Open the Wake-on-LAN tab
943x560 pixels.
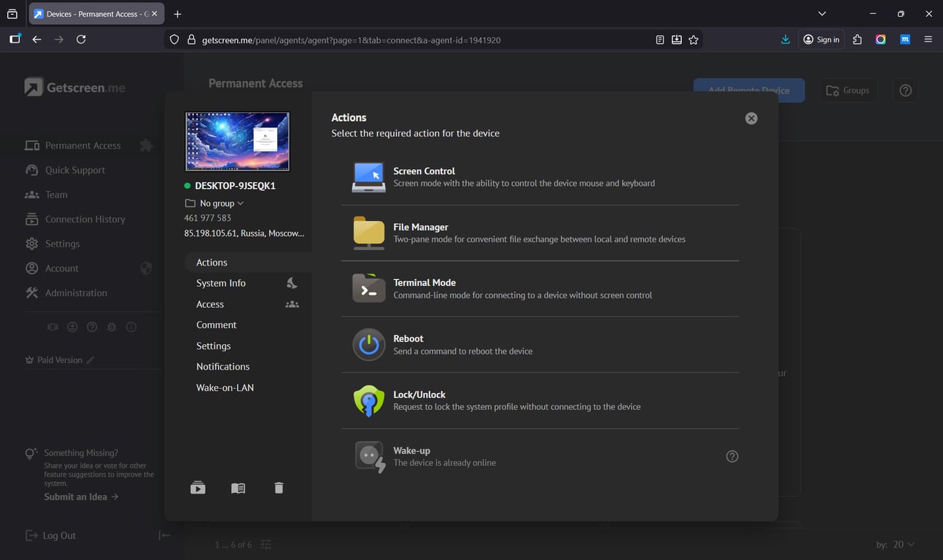[225, 387]
